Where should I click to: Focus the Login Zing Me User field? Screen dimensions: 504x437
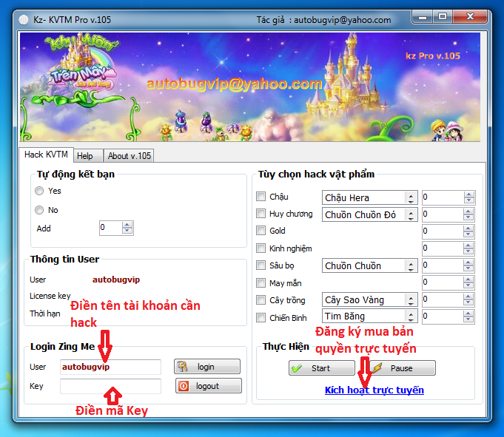tap(110, 367)
